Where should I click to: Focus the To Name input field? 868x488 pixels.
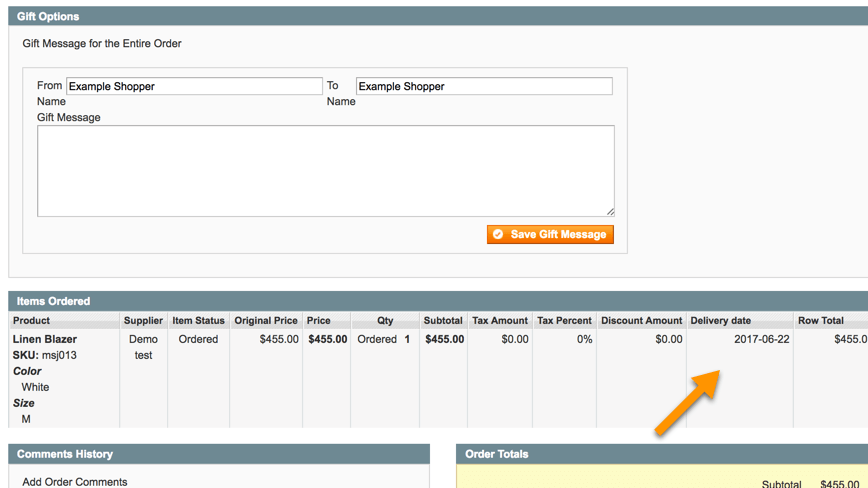click(484, 87)
